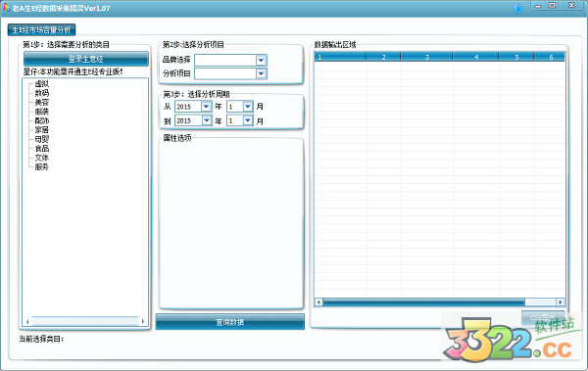Select 食品 category in tree
The height and width of the screenshot is (371, 588).
click(x=41, y=149)
